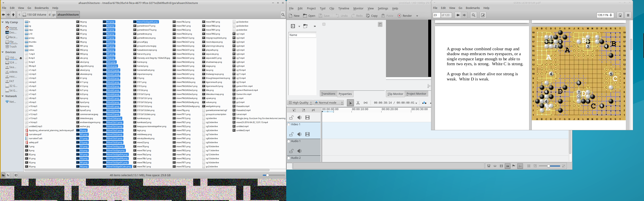Viewport: 644px width, 201px height.
Task: Go to previous page in PDF viewer
Action: 458,15
